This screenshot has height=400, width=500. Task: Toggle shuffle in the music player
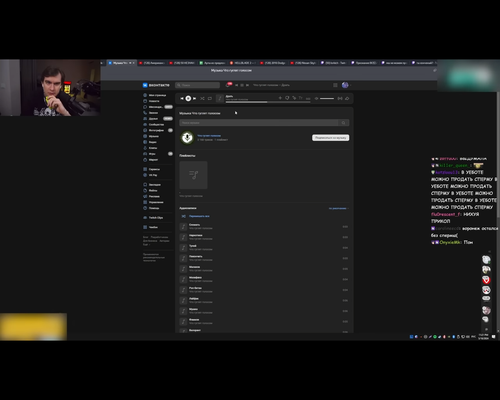pyautogui.click(x=202, y=98)
